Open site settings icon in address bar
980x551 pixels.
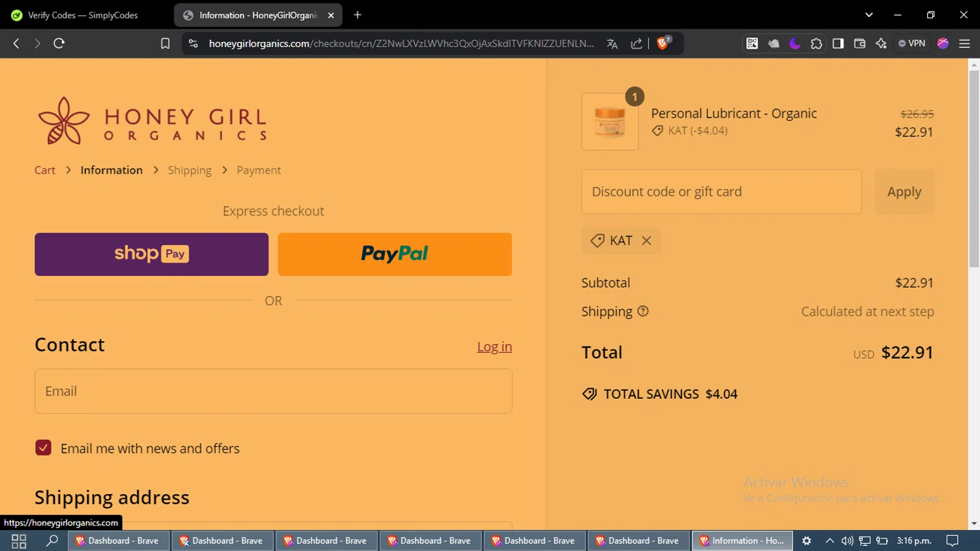[193, 43]
